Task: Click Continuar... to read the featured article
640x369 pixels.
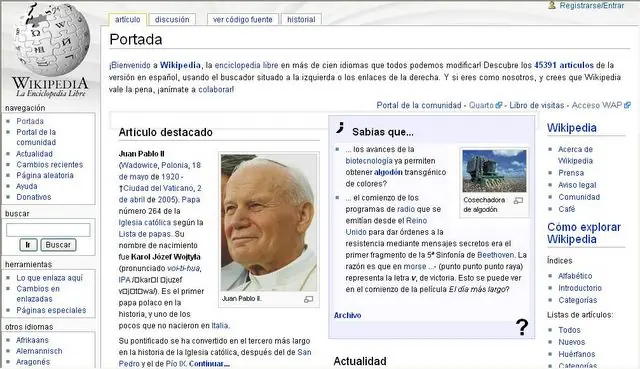Action: 209,363
